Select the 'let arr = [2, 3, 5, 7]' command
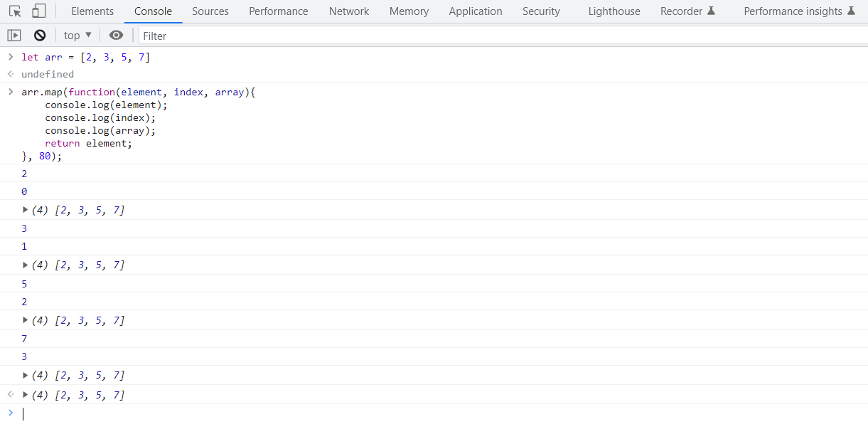 tap(85, 57)
